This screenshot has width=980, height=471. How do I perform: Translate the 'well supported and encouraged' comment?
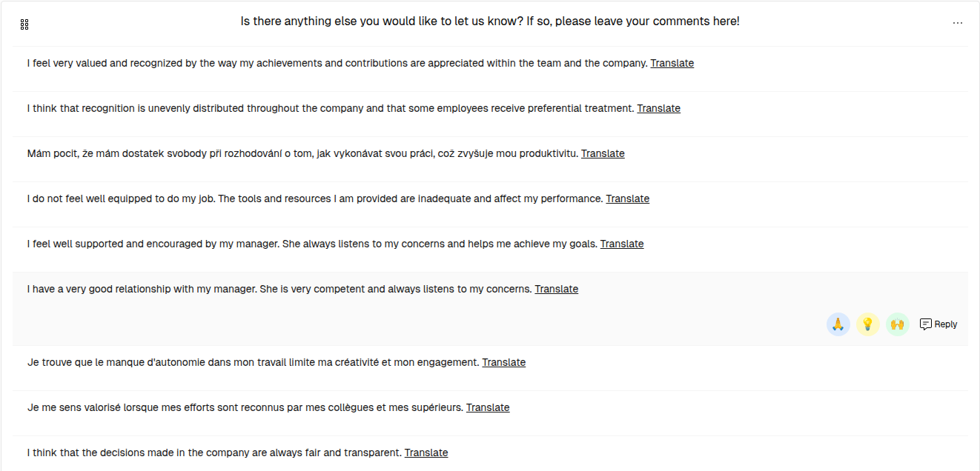622,244
